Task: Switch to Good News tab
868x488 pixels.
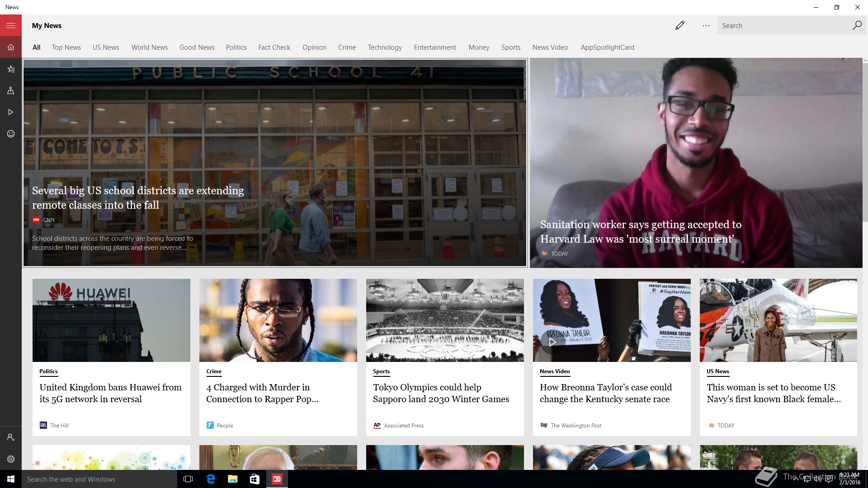Action: click(x=197, y=47)
